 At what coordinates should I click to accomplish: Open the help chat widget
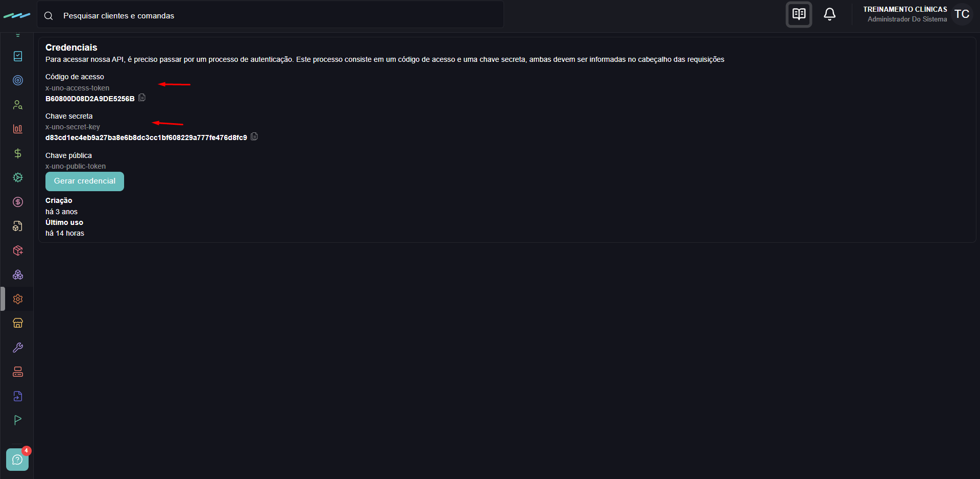click(x=17, y=460)
